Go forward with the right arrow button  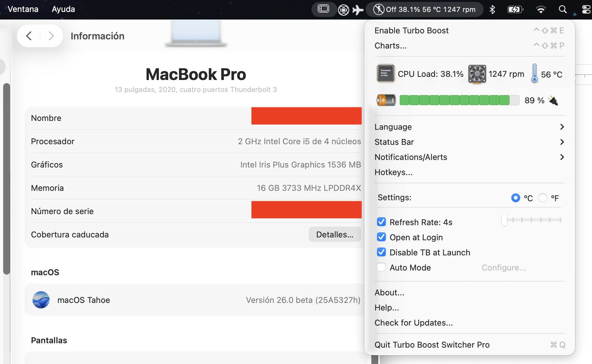click(51, 36)
